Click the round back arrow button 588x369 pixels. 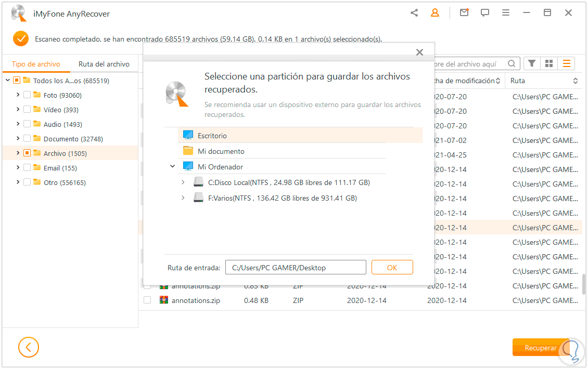tap(29, 347)
